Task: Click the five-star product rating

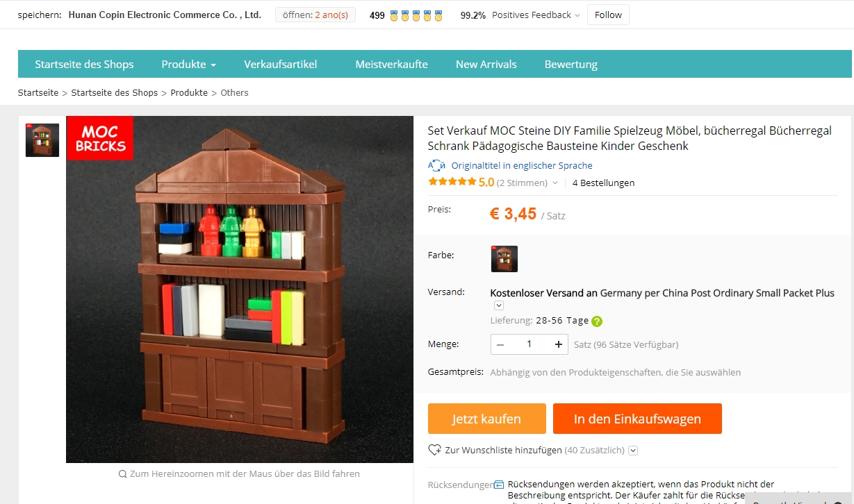Action: point(452,182)
